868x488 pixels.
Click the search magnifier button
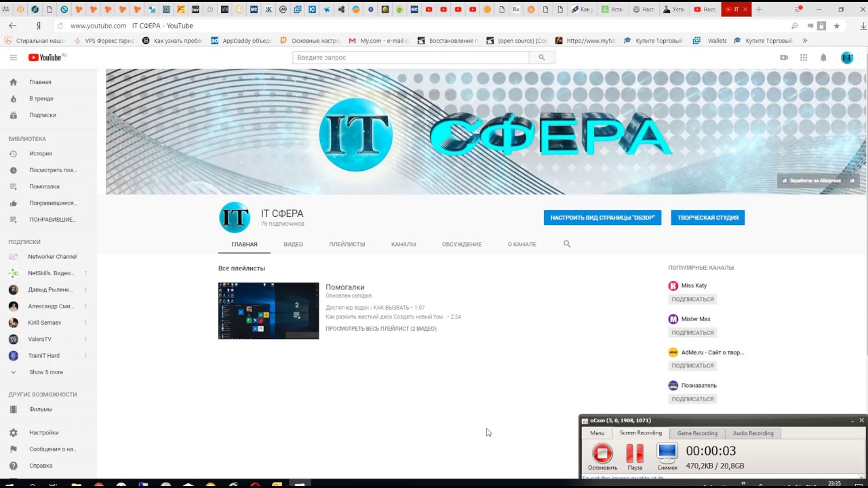click(542, 58)
